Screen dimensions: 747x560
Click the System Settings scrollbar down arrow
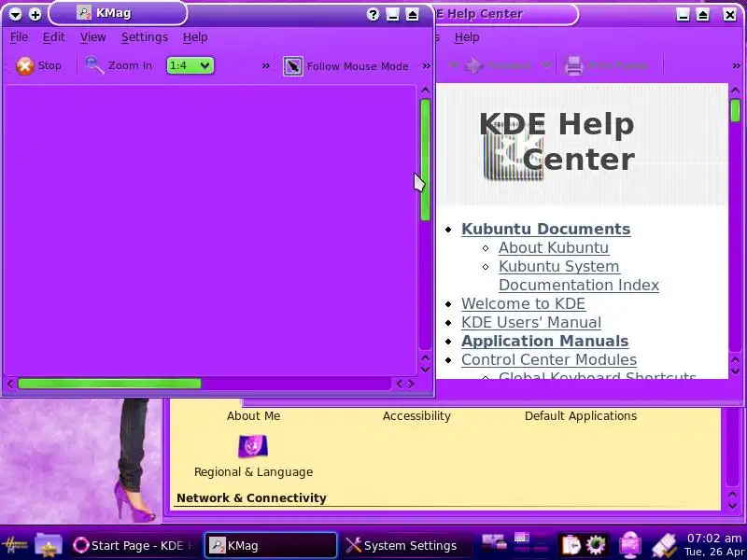point(733,506)
